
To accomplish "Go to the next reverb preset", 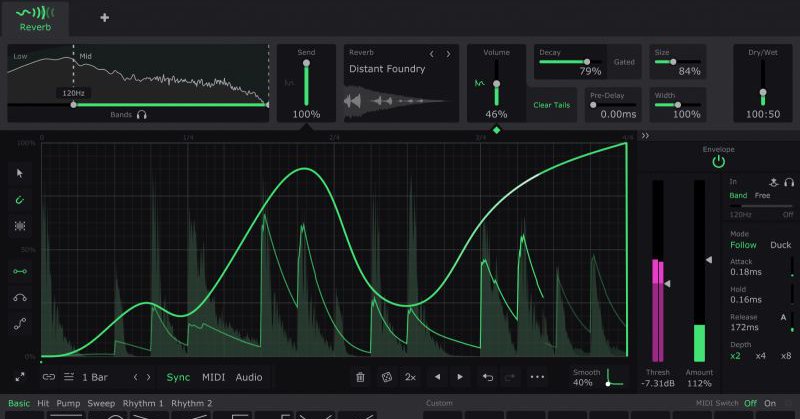I will 448,54.
